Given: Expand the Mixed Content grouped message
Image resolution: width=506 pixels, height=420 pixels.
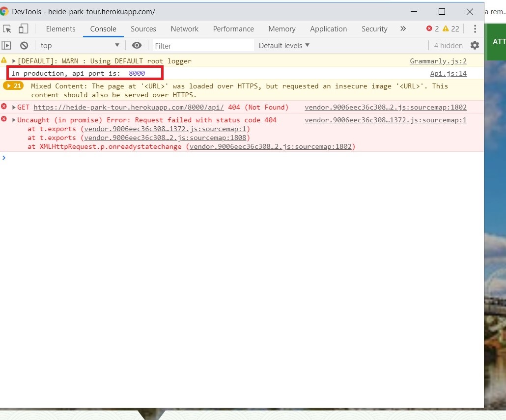Looking at the screenshot, I should (13, 85).
